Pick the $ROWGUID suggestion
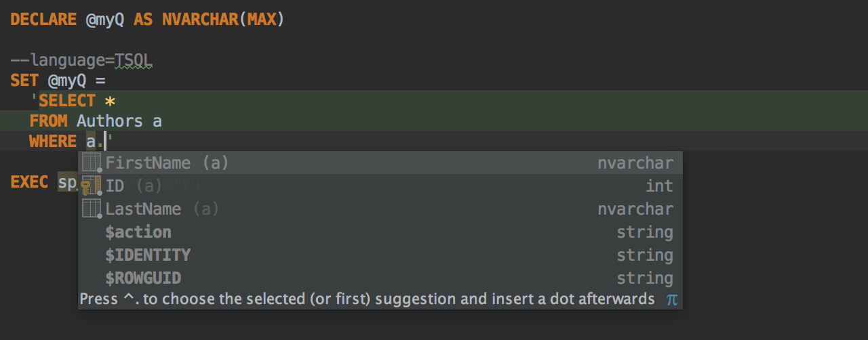The height and width of the screenshot is (340, 868). pos(380,278)
